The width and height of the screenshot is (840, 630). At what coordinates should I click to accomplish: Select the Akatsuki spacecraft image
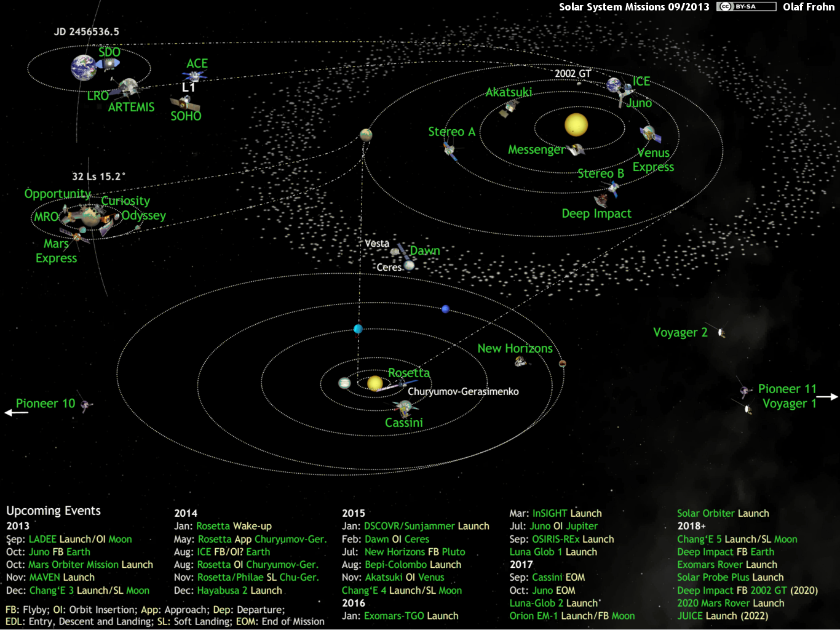coord(510,108)
